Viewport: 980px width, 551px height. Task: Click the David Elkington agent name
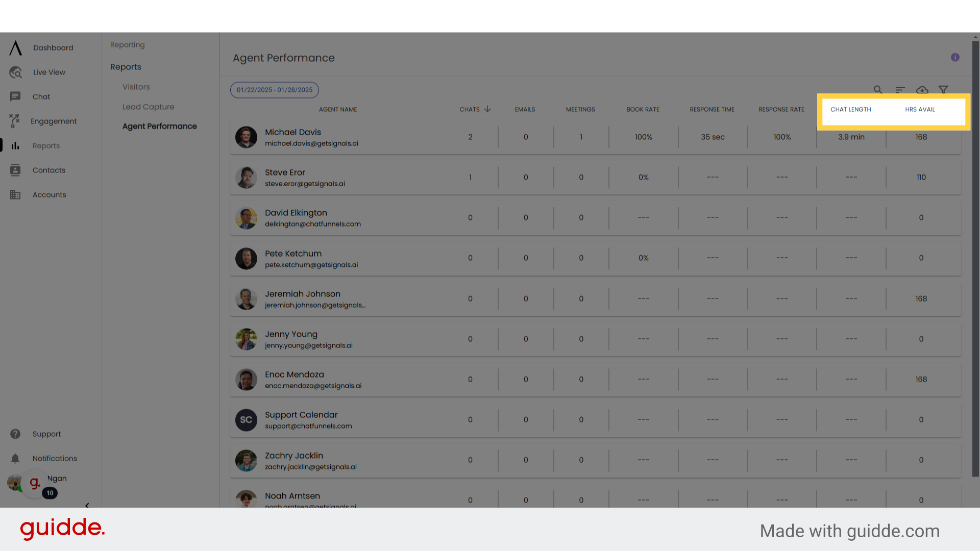click(x=296, y=213)
